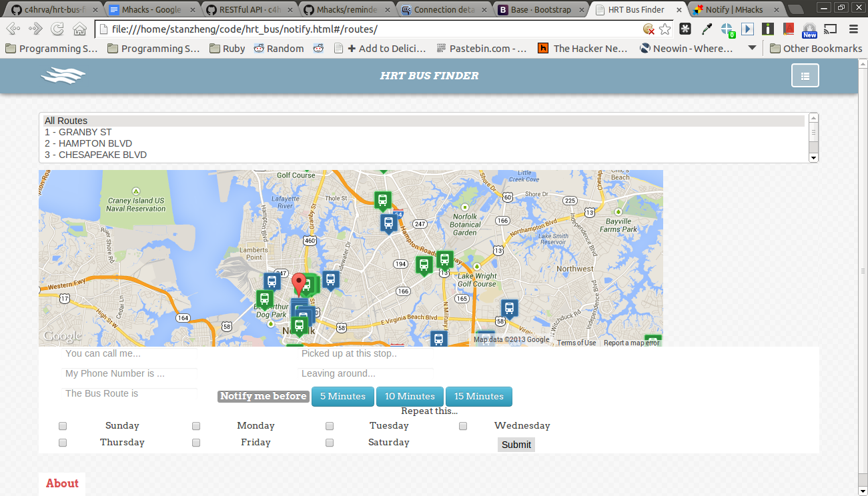Open the red dictionary book extension

(789, 29)
